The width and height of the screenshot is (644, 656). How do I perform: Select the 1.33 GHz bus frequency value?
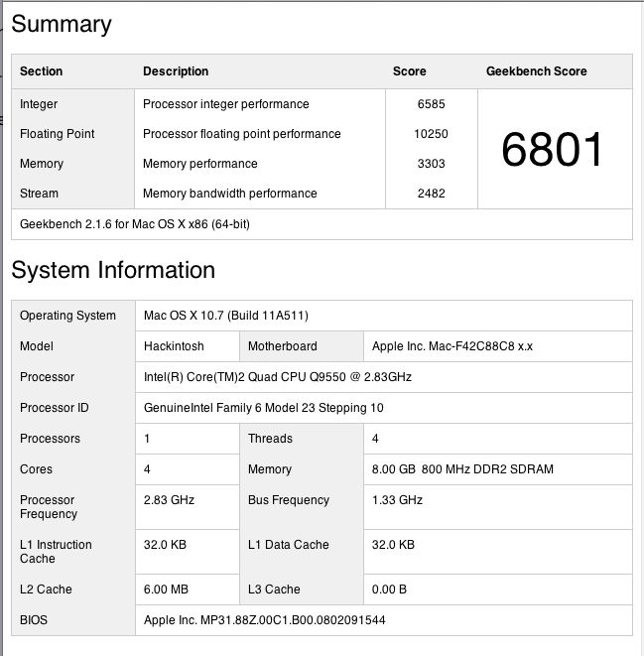[397, 500]
